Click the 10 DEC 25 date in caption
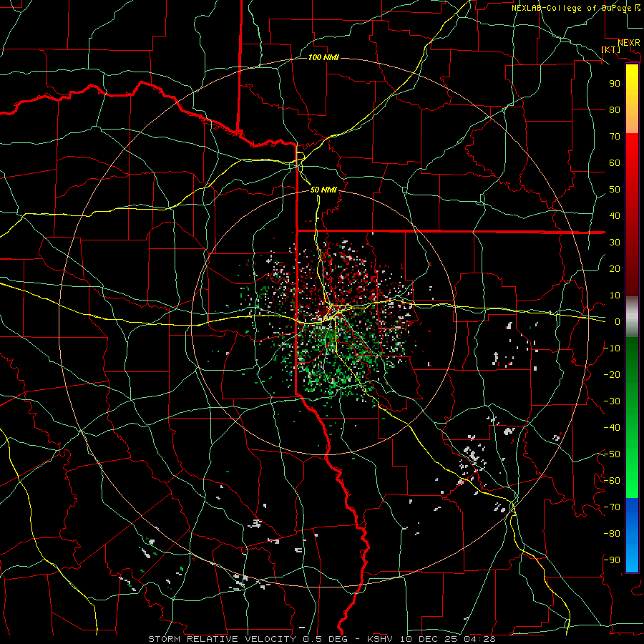Screen dimensions: 644x644 tap(430, 639)
